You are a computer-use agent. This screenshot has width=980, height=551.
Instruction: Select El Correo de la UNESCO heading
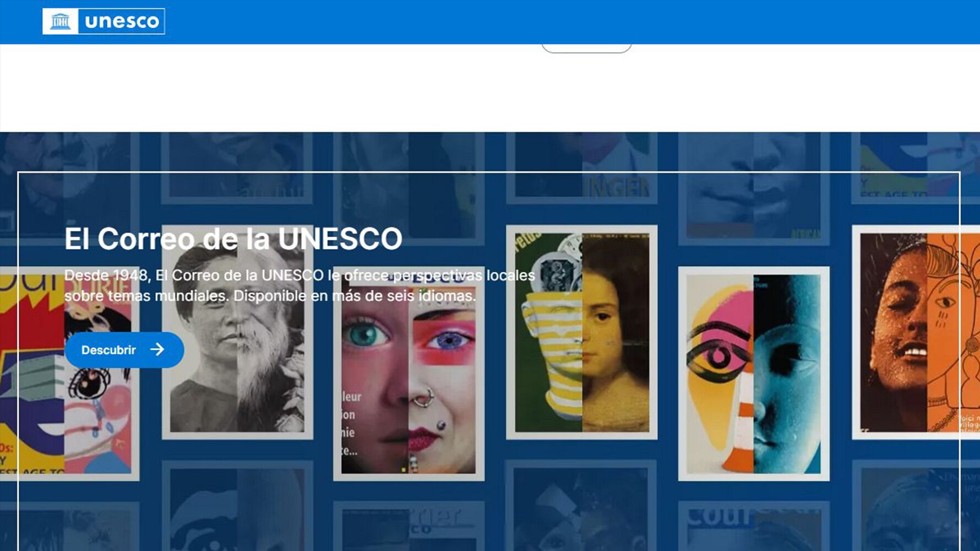[233, 239]
